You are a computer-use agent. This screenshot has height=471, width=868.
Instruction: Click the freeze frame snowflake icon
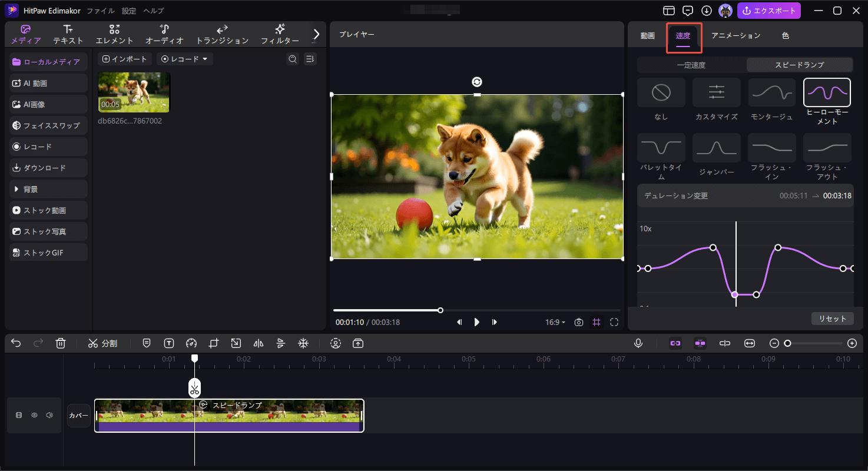303,343
